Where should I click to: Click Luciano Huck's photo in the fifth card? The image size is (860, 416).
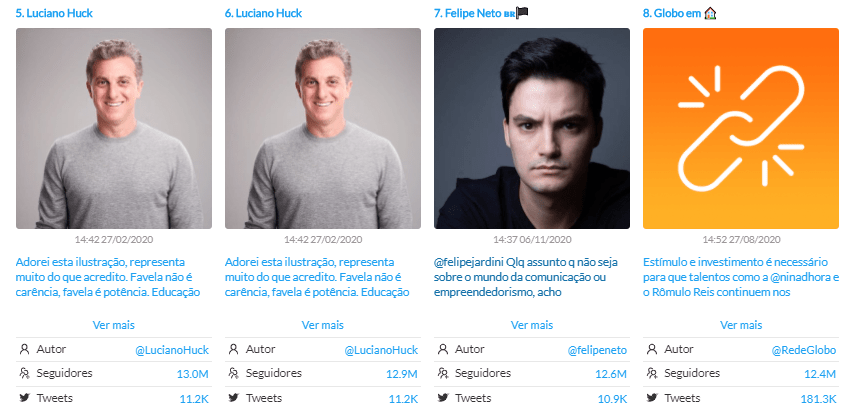pos(114,128)
